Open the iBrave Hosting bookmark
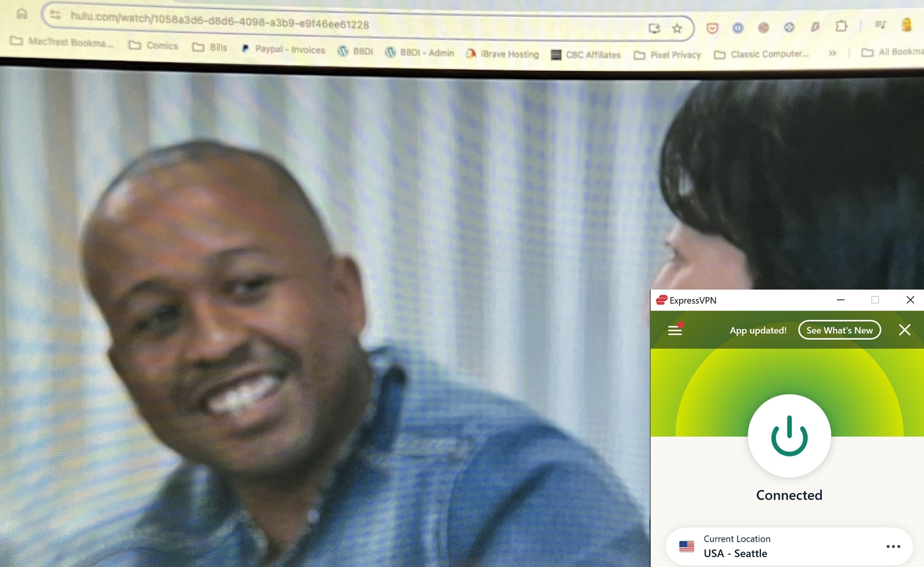The width and height of the screenshot is (924, 567). [x=502, y=54]
